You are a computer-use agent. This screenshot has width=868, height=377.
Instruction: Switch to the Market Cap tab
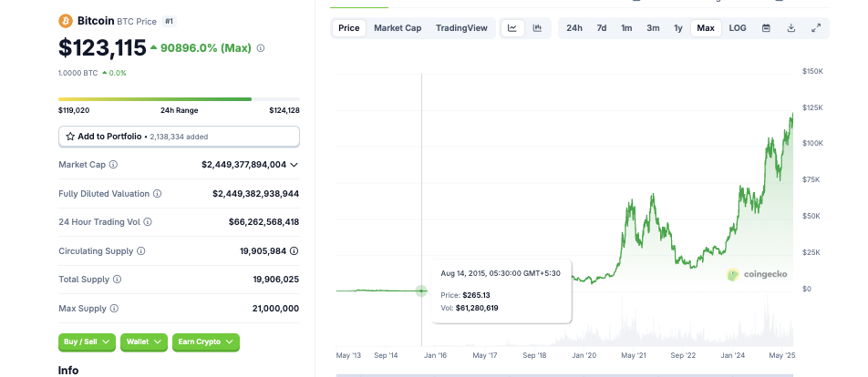coord(398,28)
